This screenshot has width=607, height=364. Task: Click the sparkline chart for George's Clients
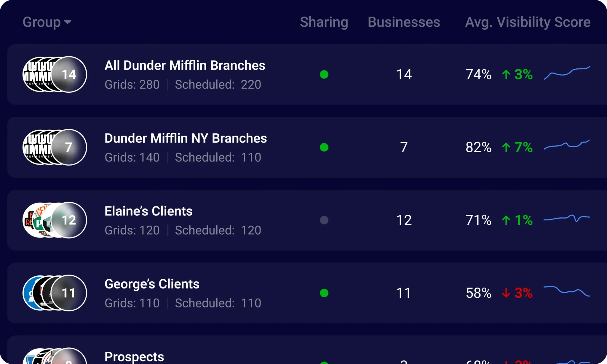coord(567,291)
